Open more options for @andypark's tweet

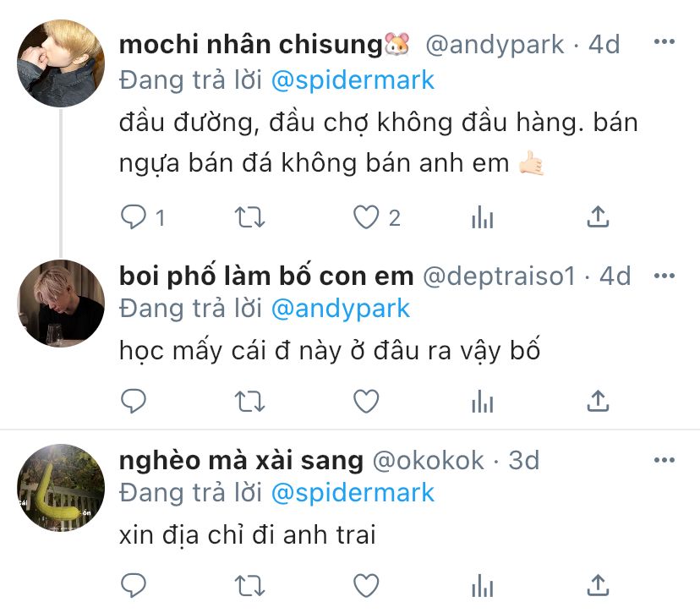pos(664,42)
